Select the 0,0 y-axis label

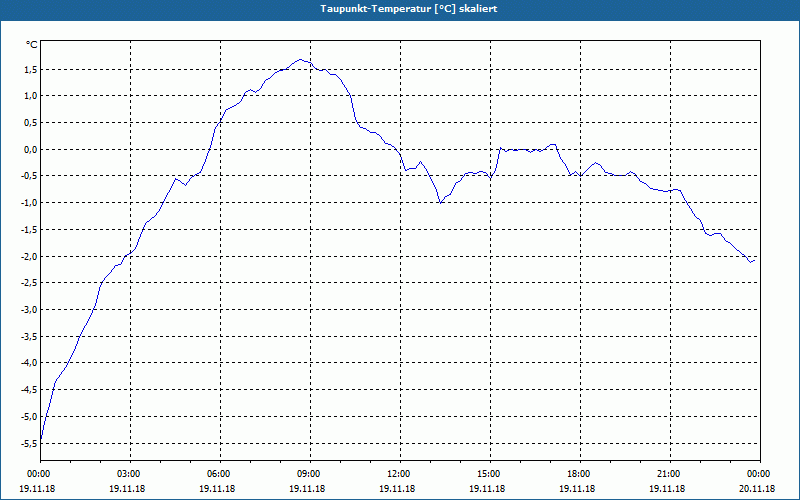click(x=30, y=149)
